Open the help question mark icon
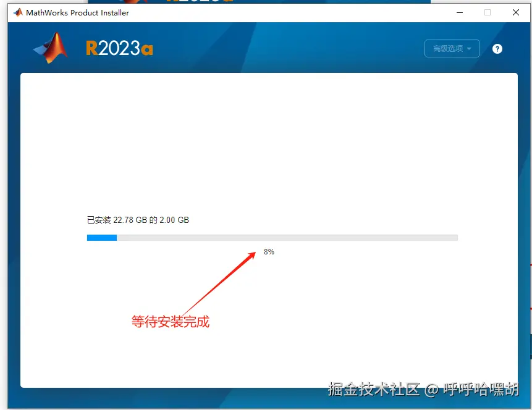Screen dimensions: 532x410 click(x=497, y=49)
